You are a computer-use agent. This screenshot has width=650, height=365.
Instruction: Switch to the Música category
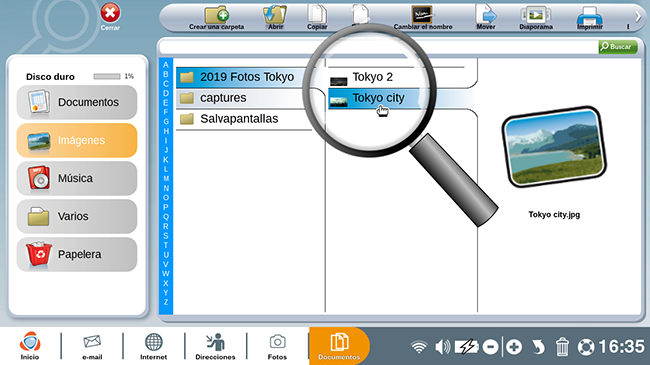(77, 178)
